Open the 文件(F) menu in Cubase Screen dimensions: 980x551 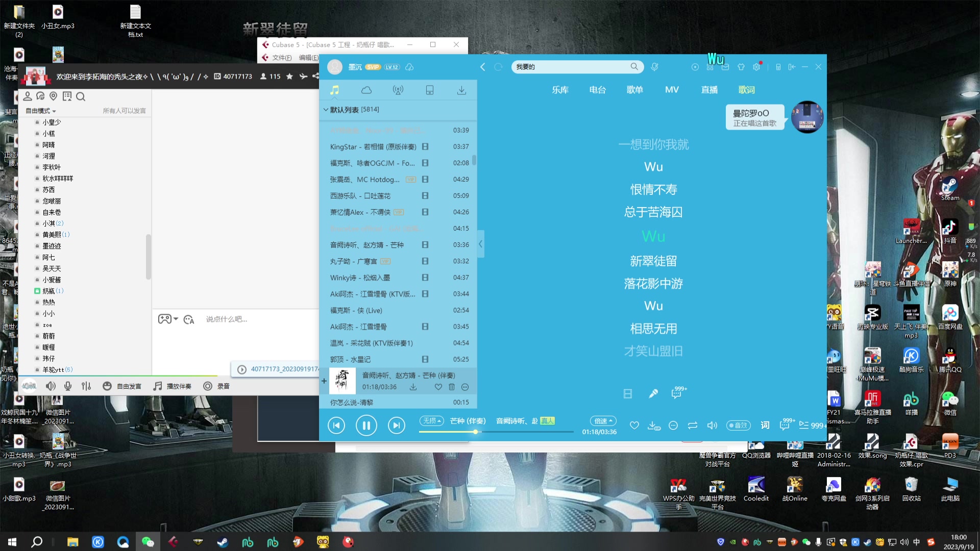(282, 58)
